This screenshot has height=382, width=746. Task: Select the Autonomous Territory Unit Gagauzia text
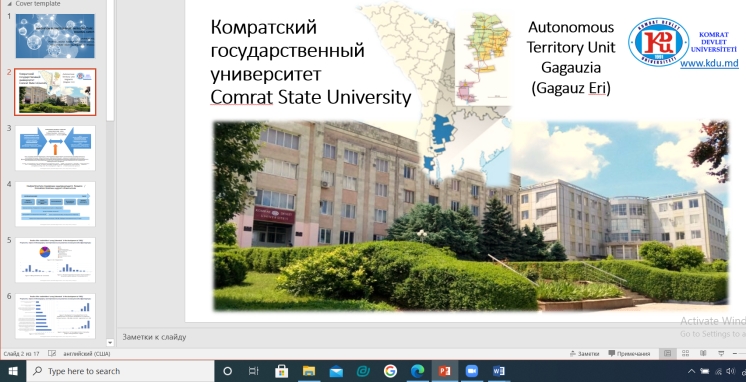point(570,57)
